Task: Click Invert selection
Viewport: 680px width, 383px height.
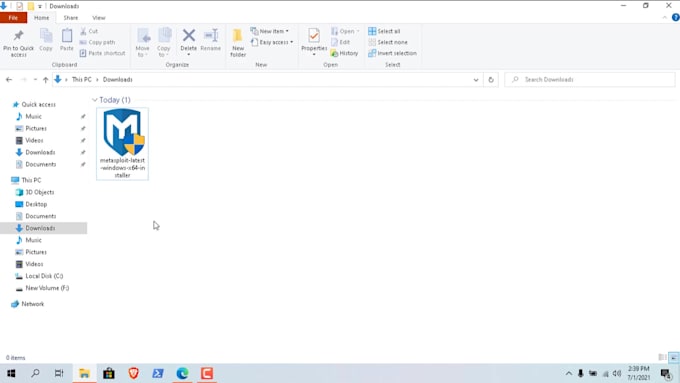Action: (392, 53)
